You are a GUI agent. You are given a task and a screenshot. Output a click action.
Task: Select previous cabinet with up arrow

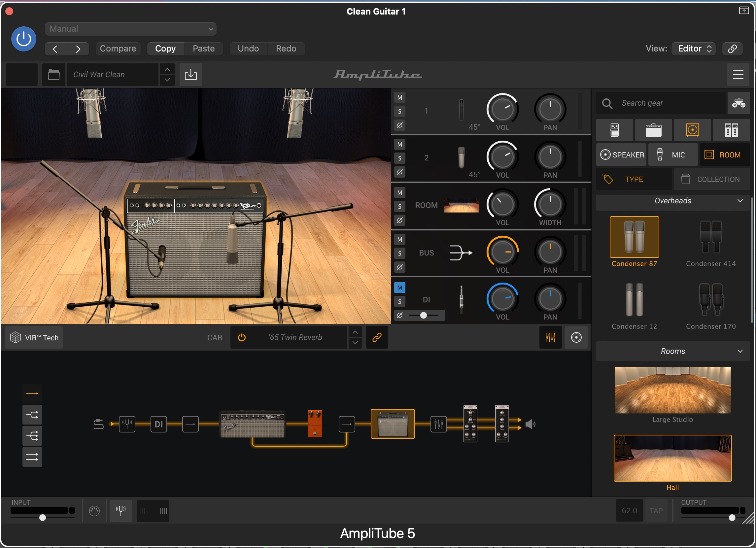355,332
